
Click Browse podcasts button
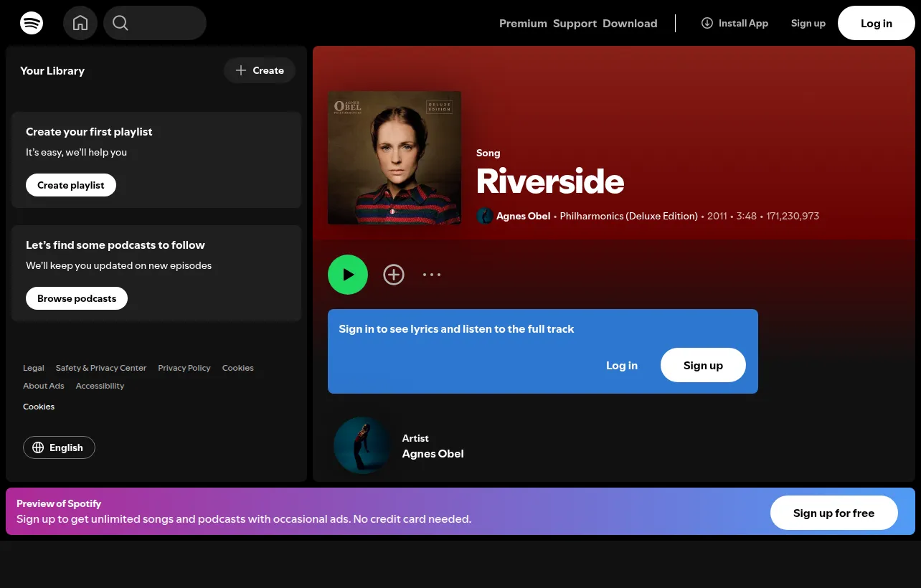[x=77, y=298]
